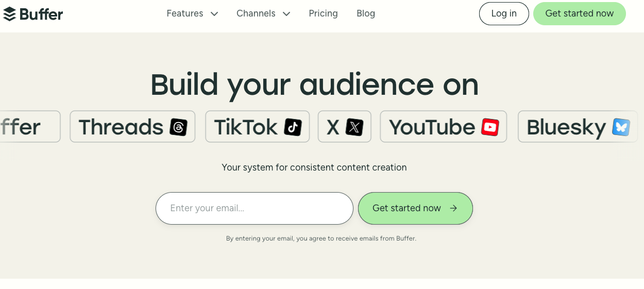
Task: Click the 'Build your audience on' heading
Action: pos(314,84)
